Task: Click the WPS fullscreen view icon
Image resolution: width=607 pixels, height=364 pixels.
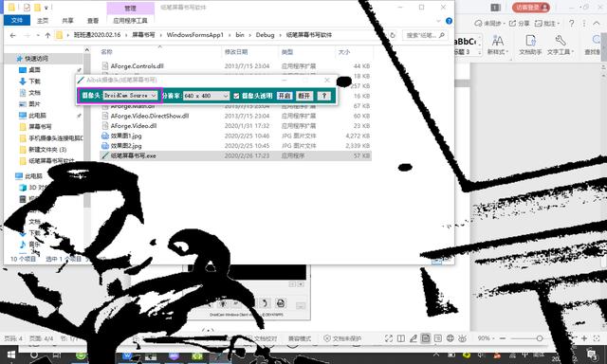Action: point(389,338)
